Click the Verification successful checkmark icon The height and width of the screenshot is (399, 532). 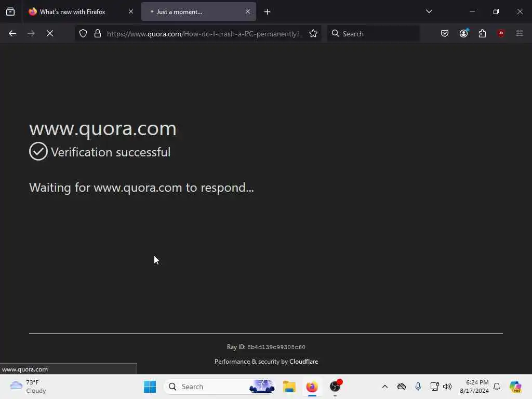click(38, 151)
